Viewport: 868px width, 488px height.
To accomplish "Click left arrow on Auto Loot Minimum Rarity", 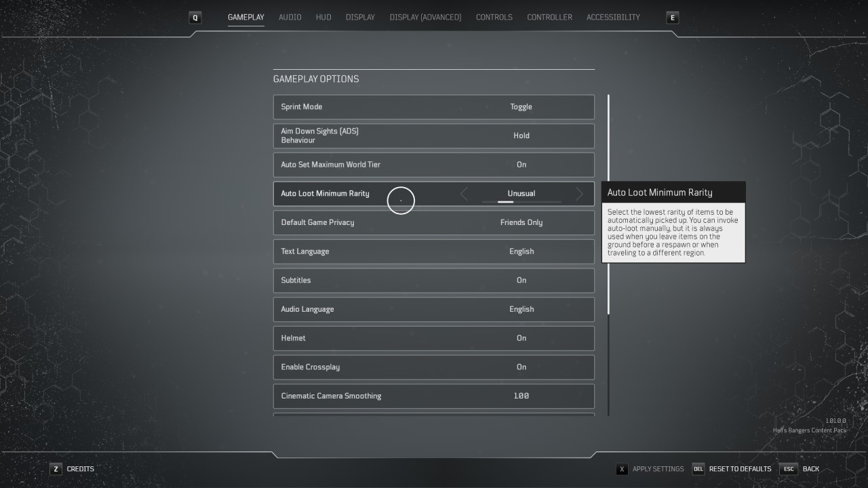I will (464, 195).
